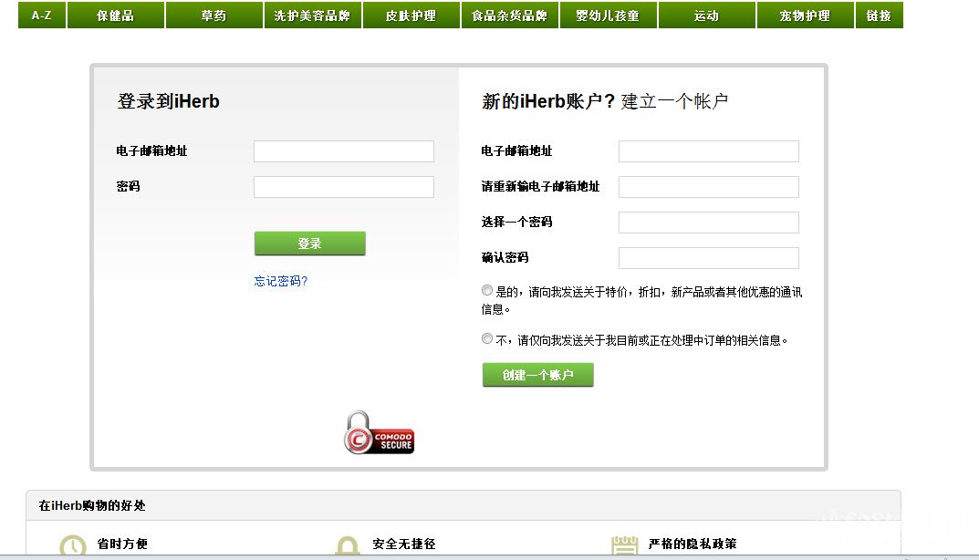Viewport: 979px width, 560px height.
Task: Open the 运动 navigation menu
Action: (x=707, y=15)
